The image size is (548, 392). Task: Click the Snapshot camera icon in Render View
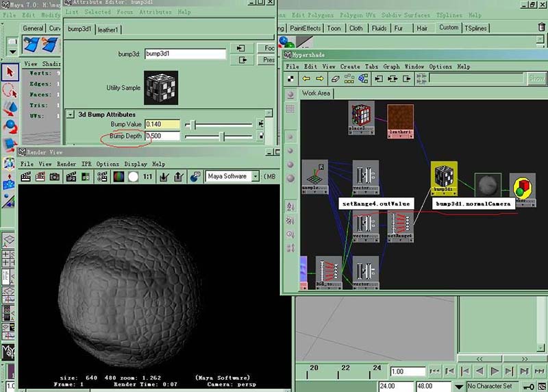tap(55, 177)
